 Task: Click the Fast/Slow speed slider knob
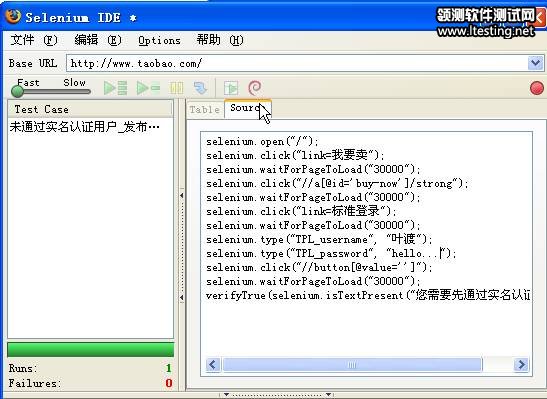pyautogui.click(x=17, y=91)
